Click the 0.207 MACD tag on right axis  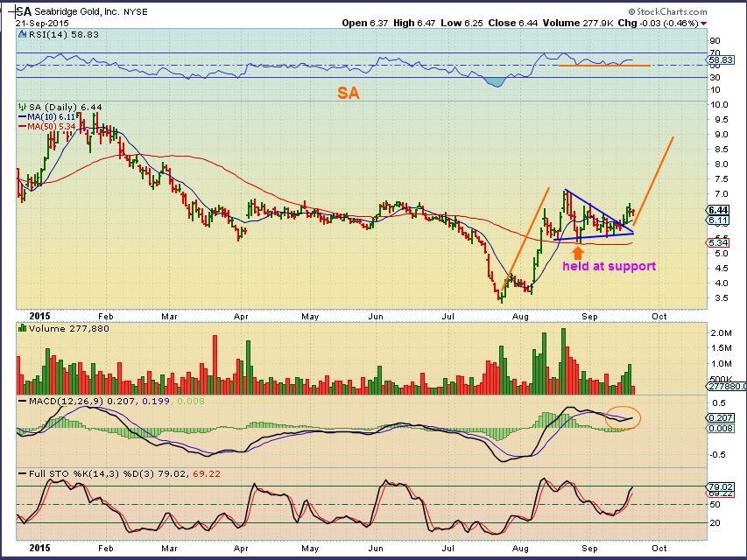click(721, 418)
